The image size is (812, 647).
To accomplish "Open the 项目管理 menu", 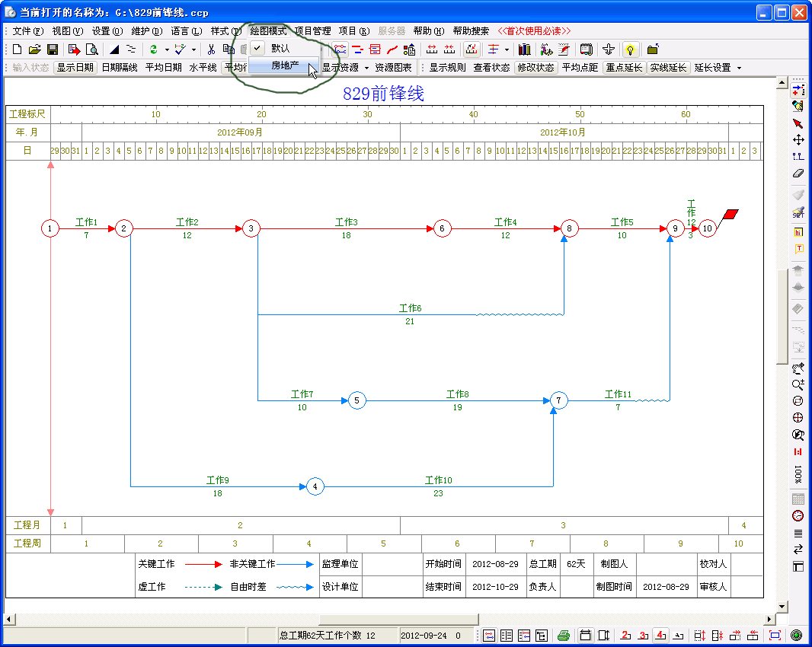I will 313,31.
